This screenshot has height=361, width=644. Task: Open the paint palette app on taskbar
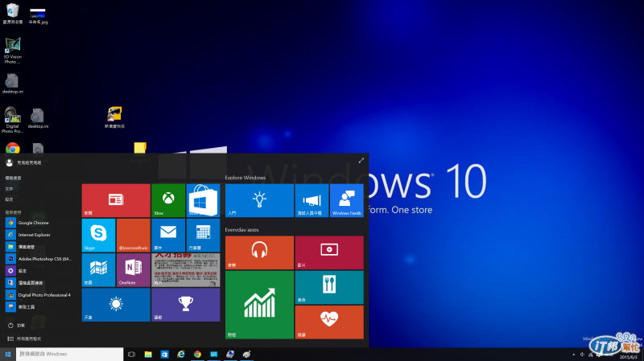pyautogui.click(x=247, y=354)
